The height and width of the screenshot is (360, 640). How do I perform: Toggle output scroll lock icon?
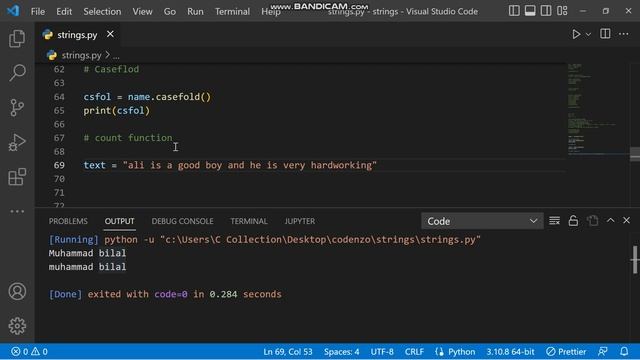point(573,221)
